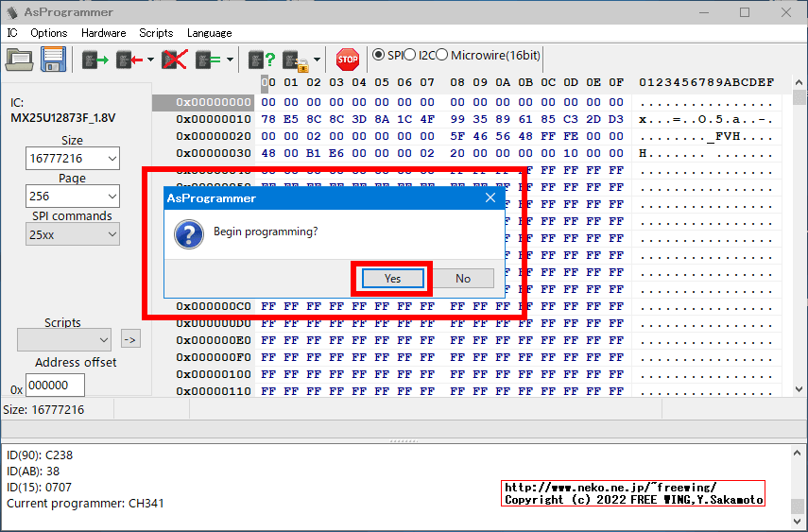Select the SPI radio button
This screenshot has height=532, width=808.
(x=378, y=55)
